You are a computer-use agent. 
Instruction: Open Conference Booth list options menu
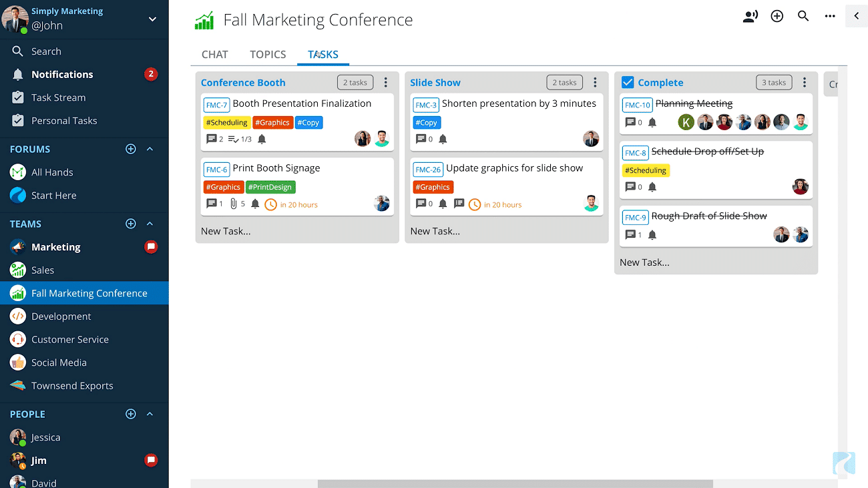tap(386, 83)
